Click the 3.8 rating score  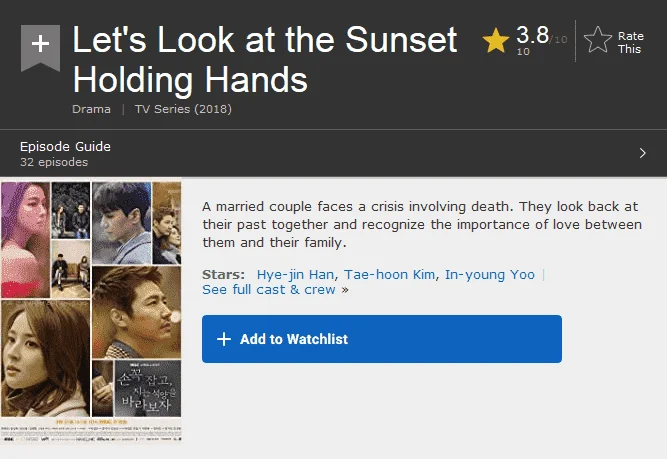pos(532,35)
